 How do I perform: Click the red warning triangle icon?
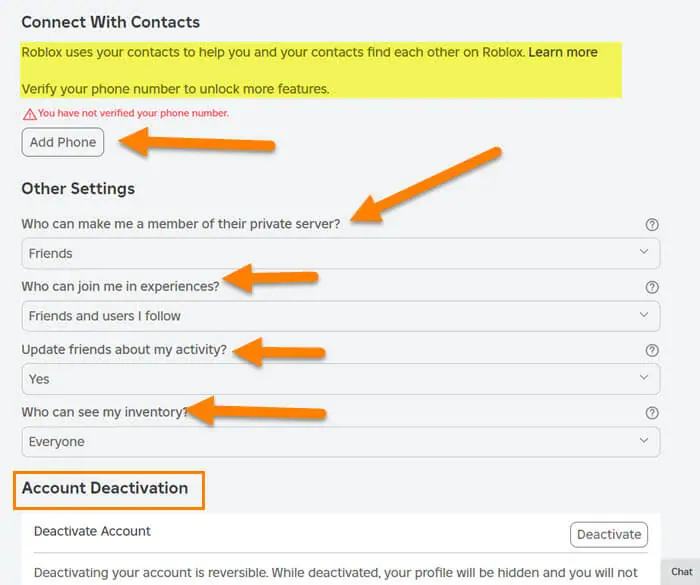tap(29, 114)
